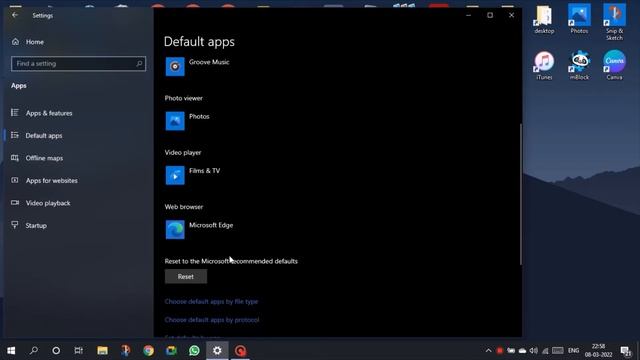Open Choose default apps by protocol
Viewport: 640px width, 360px height.
(211, 320)
